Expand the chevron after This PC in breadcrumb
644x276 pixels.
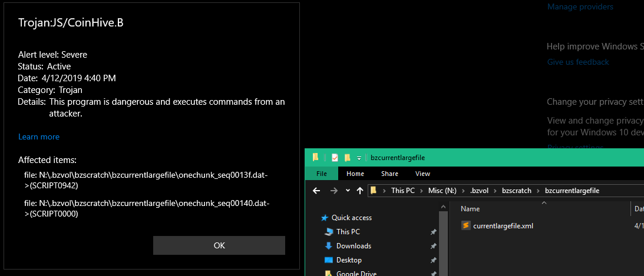[x=422, y=191]
